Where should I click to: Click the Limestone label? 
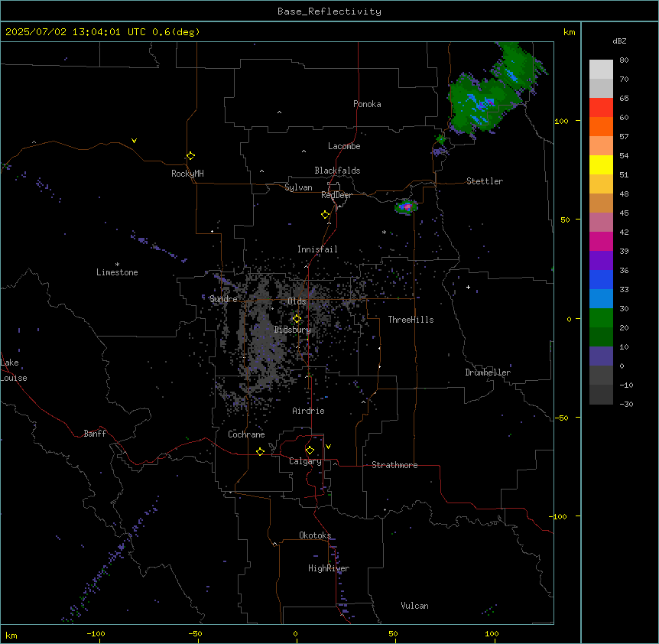(117, 272)
